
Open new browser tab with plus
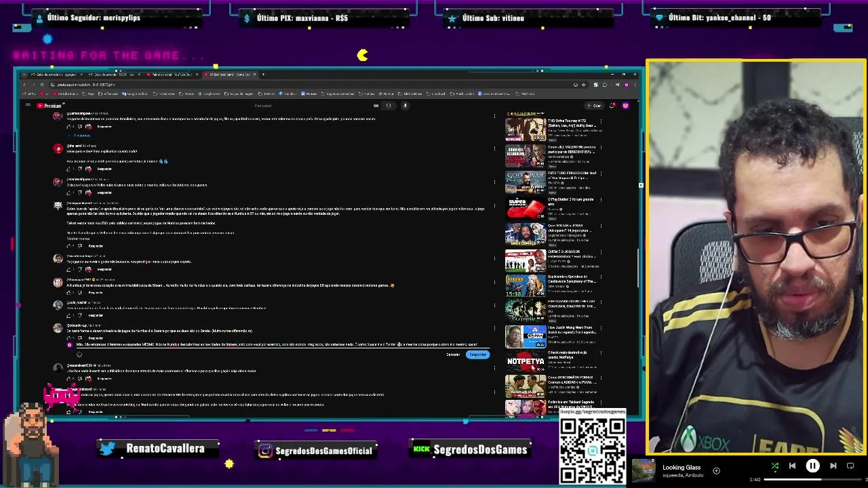263,74
